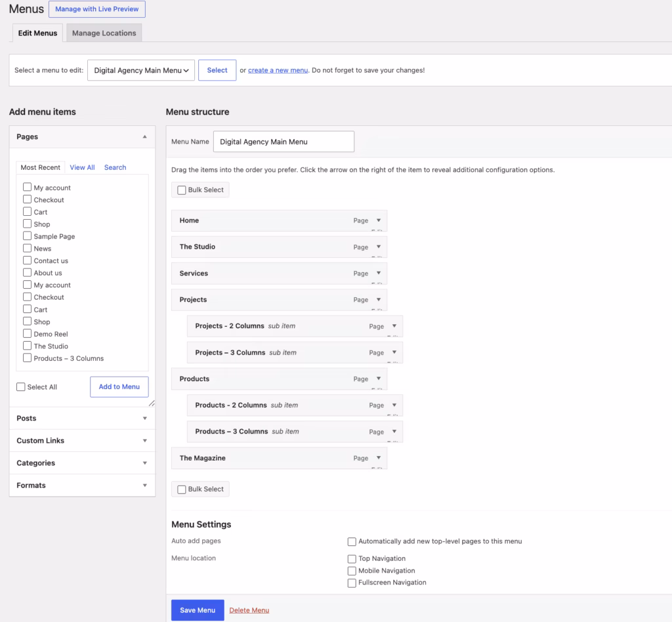Image resolution: width=672 pixels, height=622 pixels.
Task: Check the About us page checkbox
Action: [x=27, y=272]
